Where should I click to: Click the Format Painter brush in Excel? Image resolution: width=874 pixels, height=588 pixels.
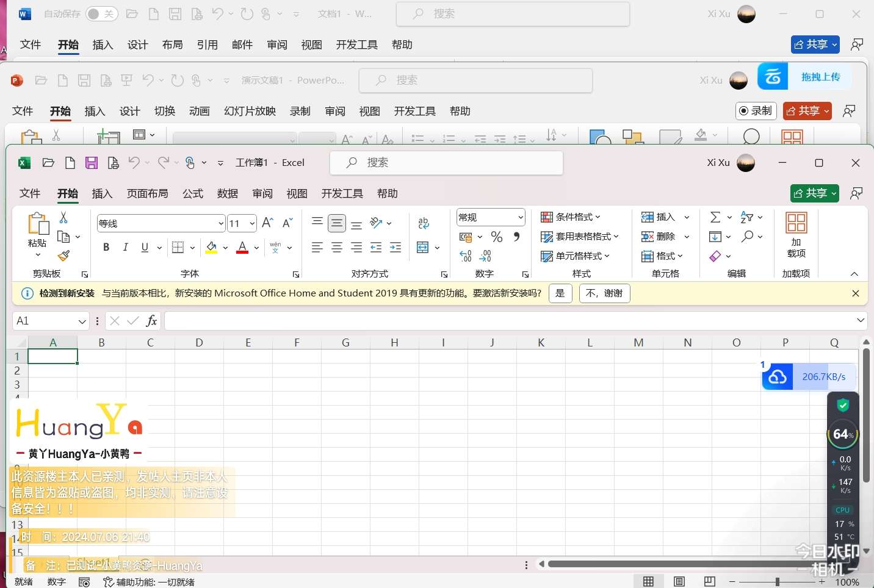[x=63, y=256]
